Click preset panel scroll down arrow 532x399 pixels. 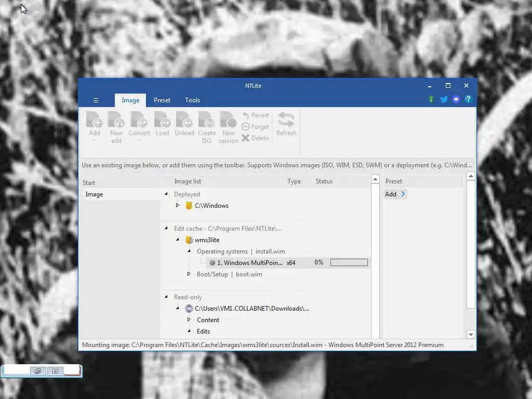click(471, 335)
